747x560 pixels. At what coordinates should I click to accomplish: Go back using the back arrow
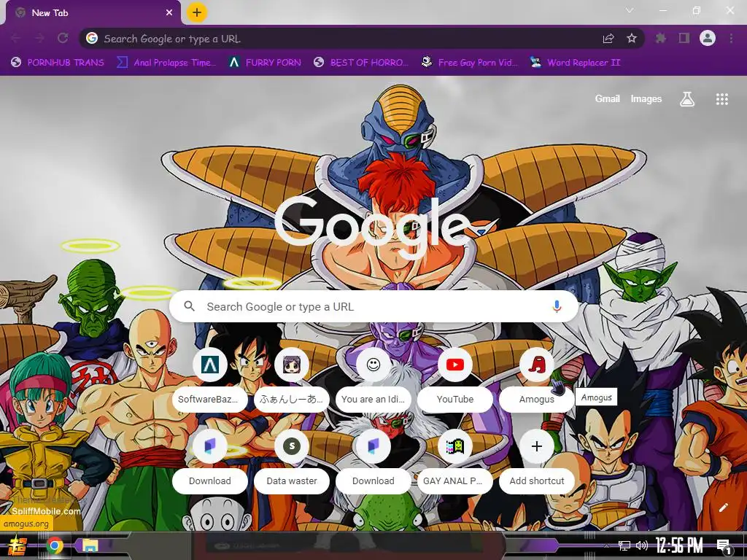pos(16,39)
